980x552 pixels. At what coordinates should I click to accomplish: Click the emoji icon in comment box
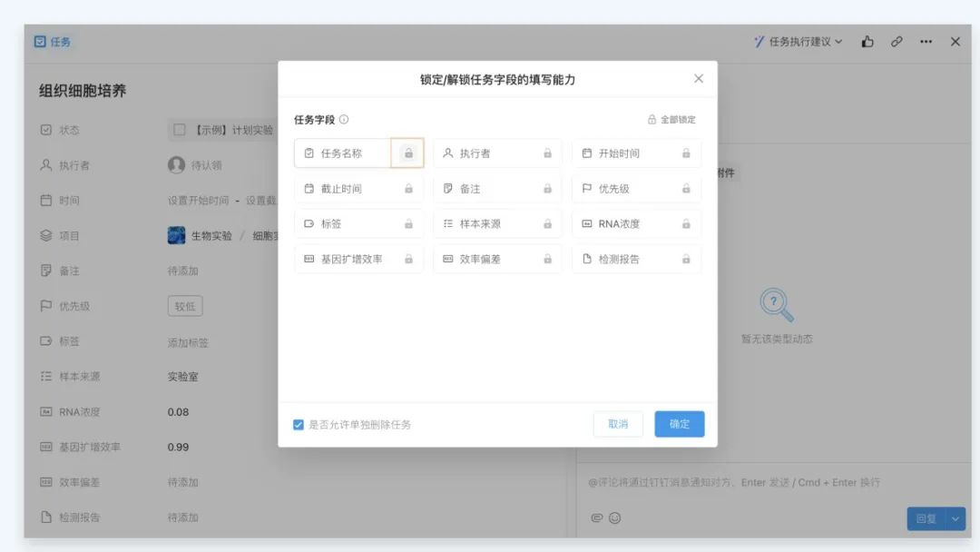pyautogui.click(x=614, y=518)
